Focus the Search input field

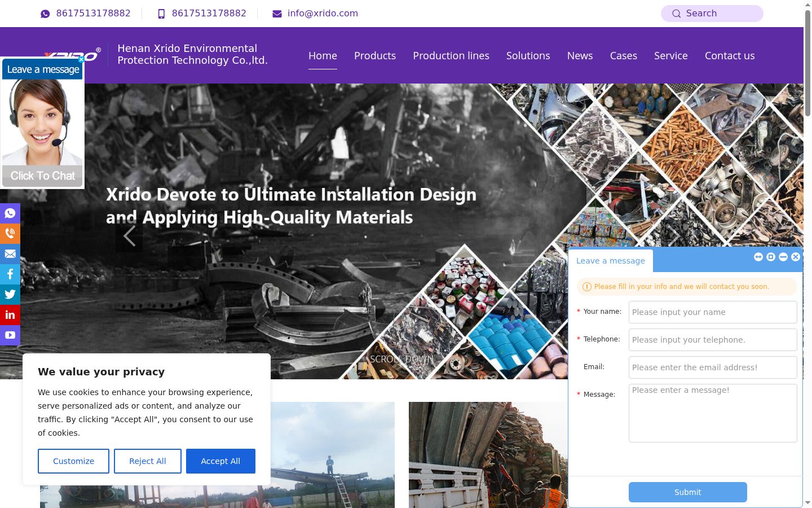click(712, 14)
